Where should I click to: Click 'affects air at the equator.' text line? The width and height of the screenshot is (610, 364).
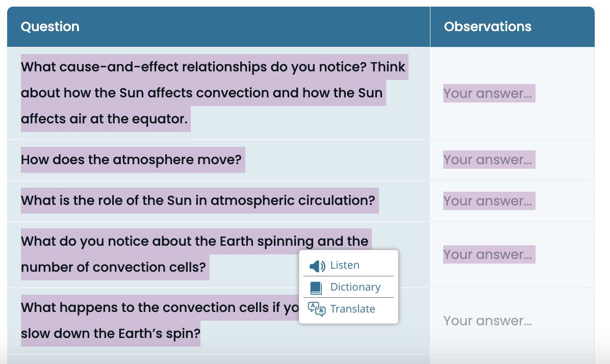click(x=104, y=119)
